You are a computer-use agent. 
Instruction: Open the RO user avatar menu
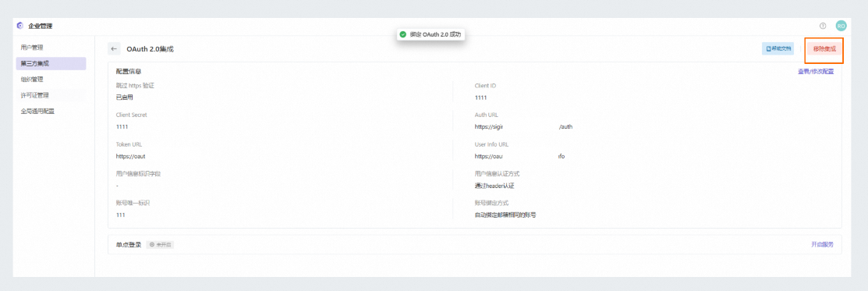coord(841,26)
